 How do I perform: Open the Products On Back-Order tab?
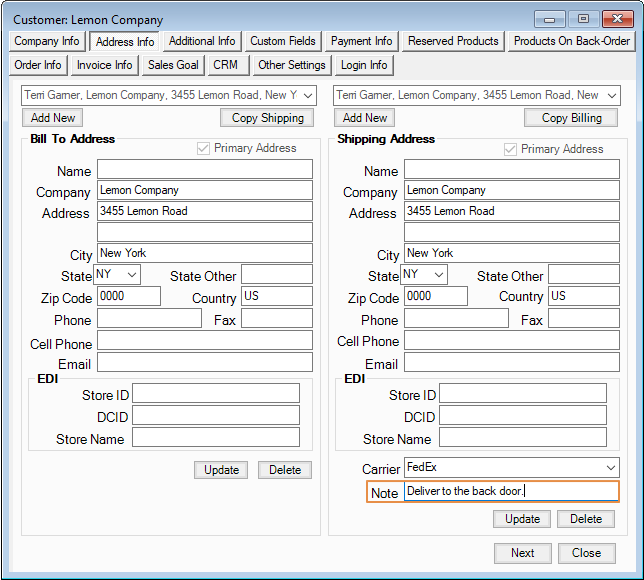(x=571, y=41)
